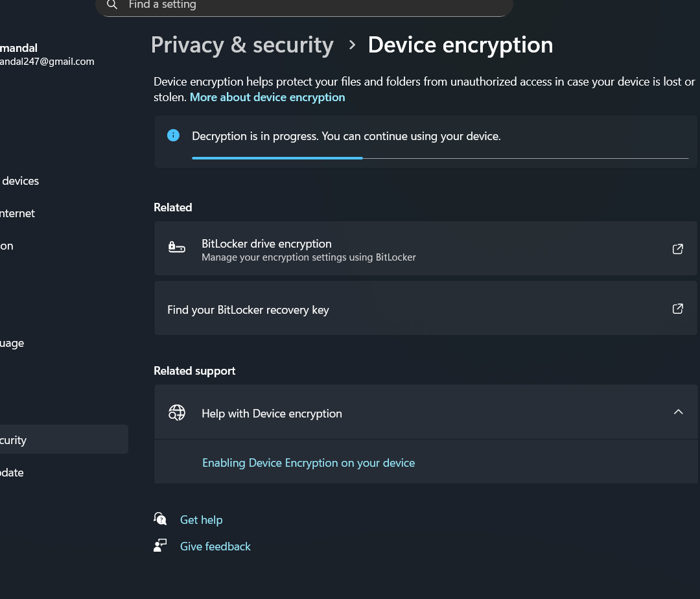Click the decryption progress bar

[439, 158]
